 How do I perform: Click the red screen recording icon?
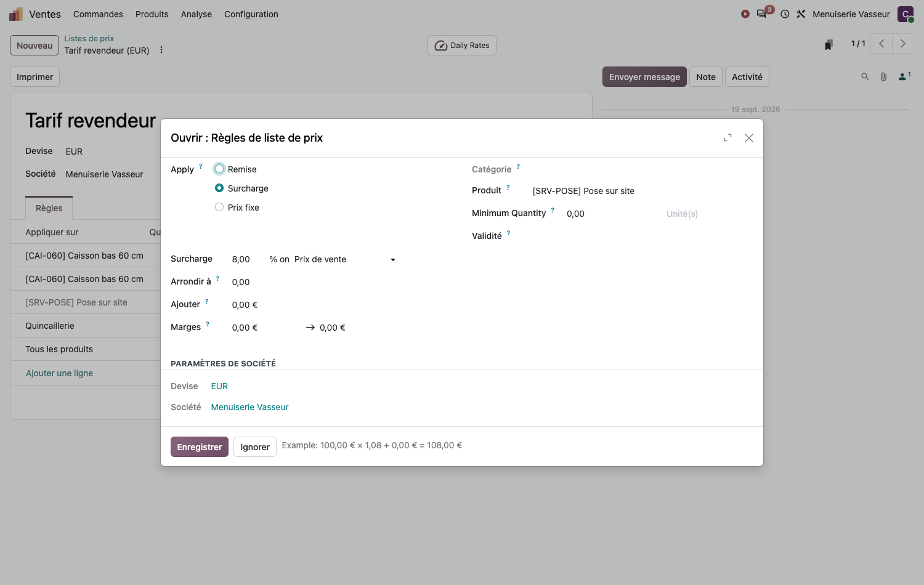745,14
